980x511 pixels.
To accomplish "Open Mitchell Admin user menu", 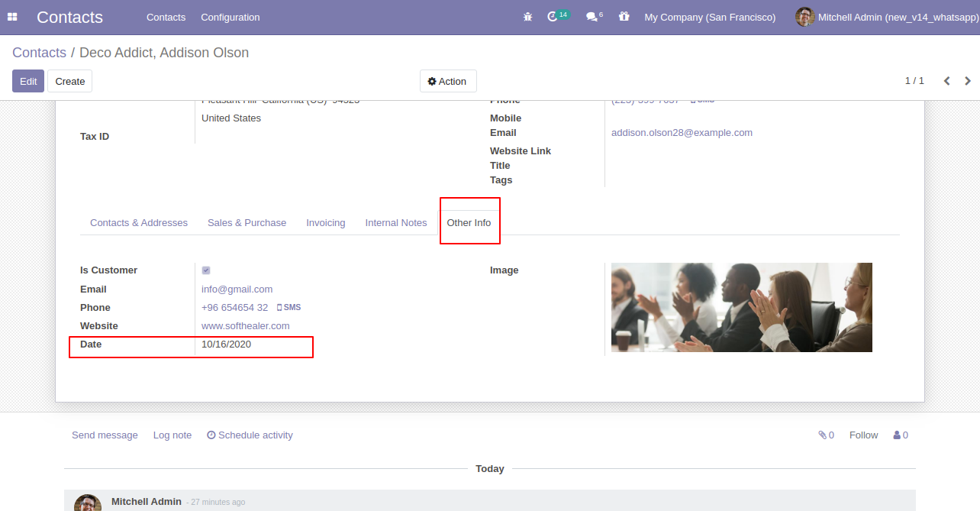I will tap(887, 17).
